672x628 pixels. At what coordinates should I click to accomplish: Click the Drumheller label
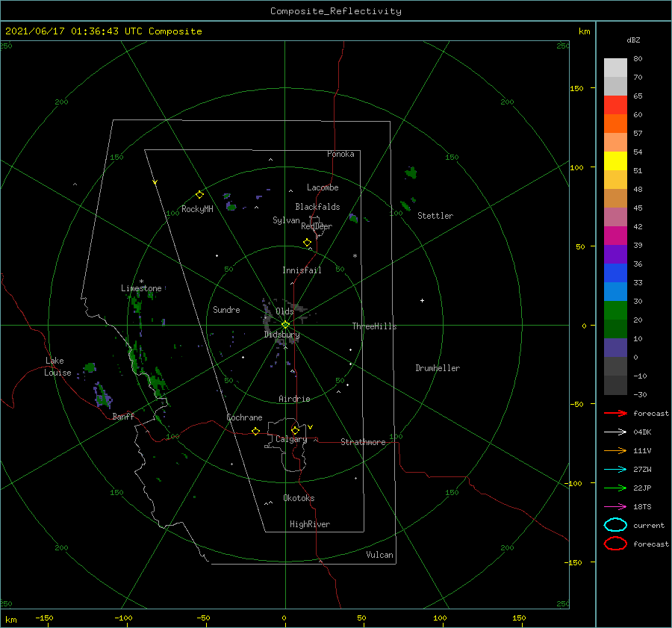[x=438, y=368]
